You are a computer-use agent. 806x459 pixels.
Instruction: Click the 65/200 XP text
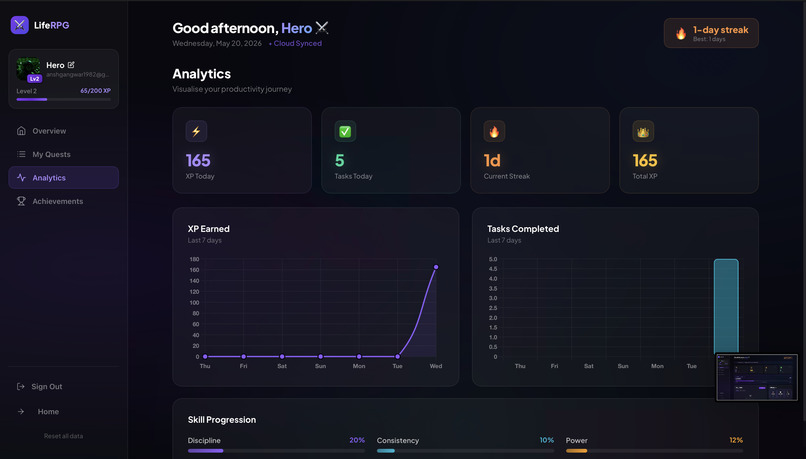[95, 90]
